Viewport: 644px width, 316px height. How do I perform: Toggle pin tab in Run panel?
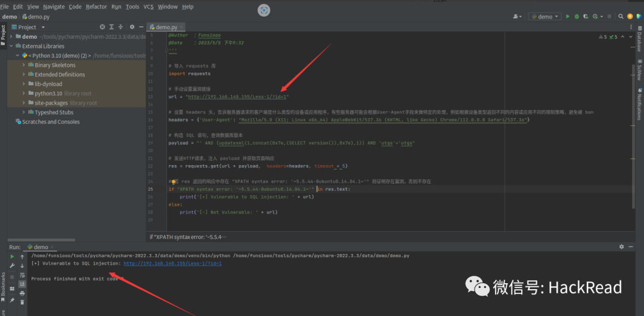pyautogui.click(x=13, y=300)
